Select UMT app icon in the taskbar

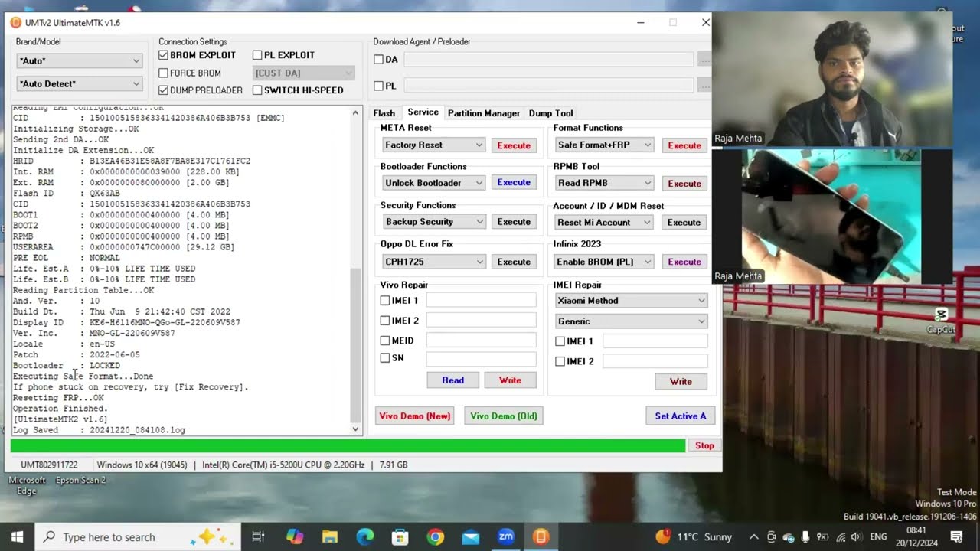click(x=541, y=536)
